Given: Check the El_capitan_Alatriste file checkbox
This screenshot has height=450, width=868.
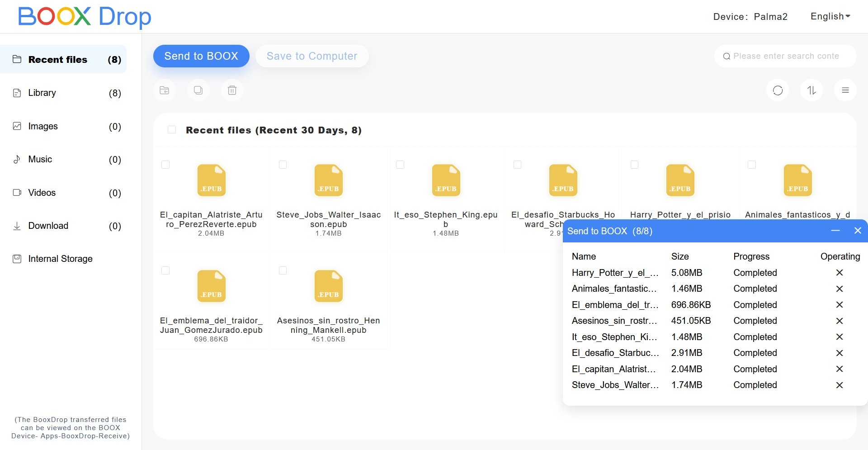Looking at the screenshot, I should point(165,165).
